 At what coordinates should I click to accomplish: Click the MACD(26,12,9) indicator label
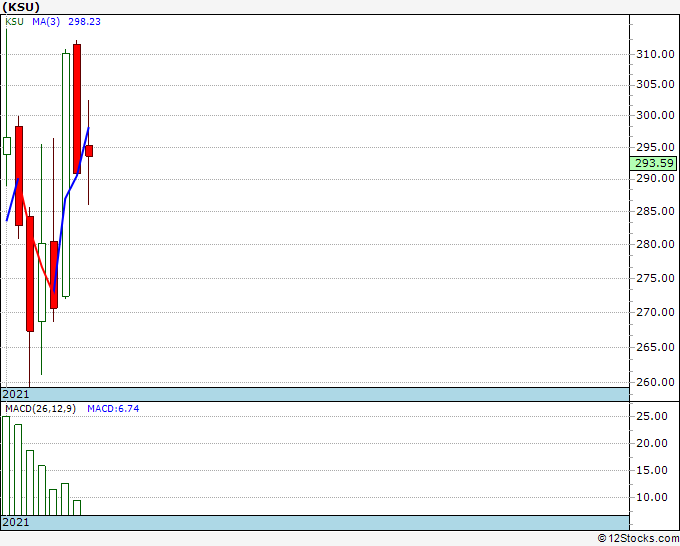coord(40,409)
